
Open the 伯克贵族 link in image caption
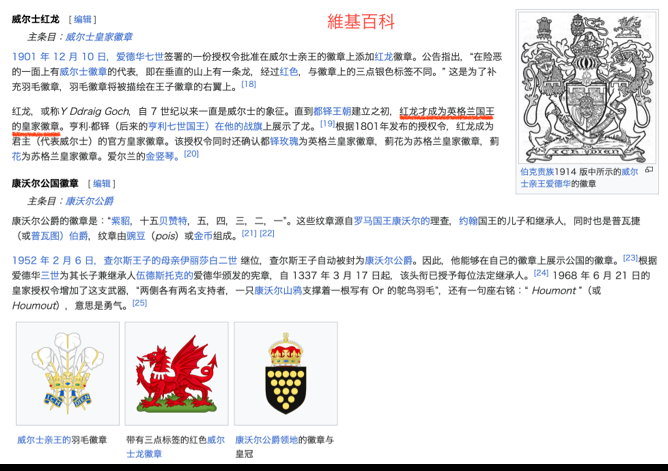[537, 172]
